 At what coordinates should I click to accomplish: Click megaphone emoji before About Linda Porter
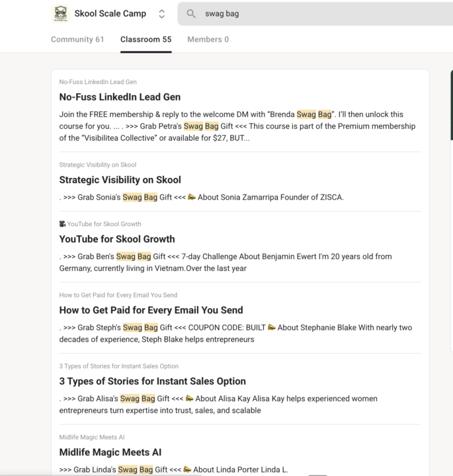pyautogui.click(x=187, y=469)
